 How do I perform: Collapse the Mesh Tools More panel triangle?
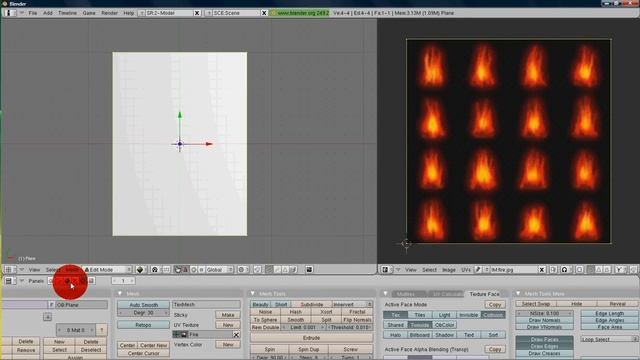pyautogui.click(x=518, y=293)
